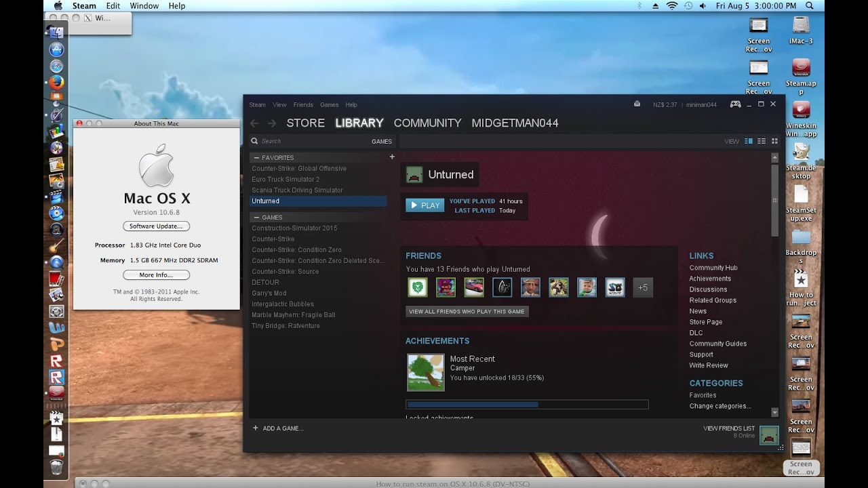Click Add a Game label
The image size is (868, 488).
coord(283,428)
